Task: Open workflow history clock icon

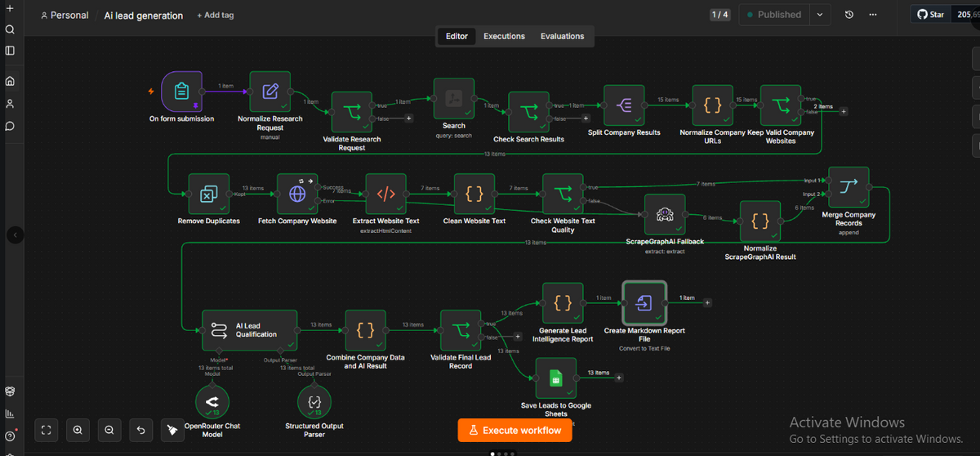Action: click(x=849, y=15)
